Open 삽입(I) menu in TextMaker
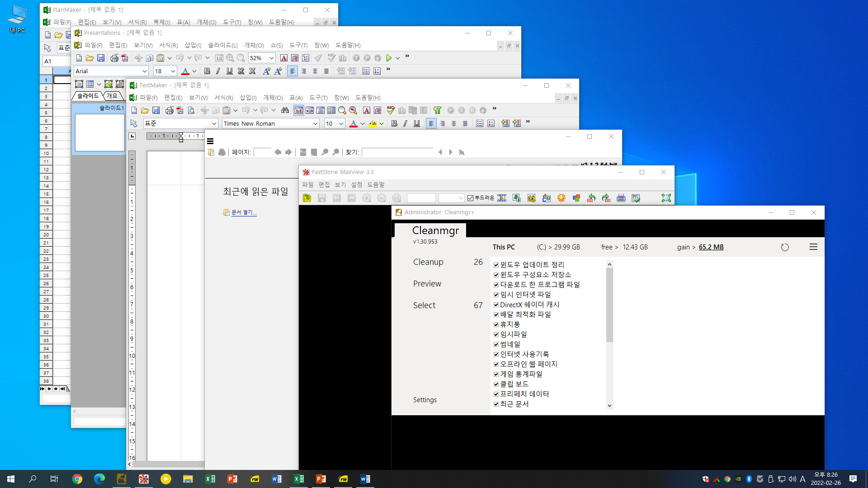868x488 pixels. pos(248,98)
